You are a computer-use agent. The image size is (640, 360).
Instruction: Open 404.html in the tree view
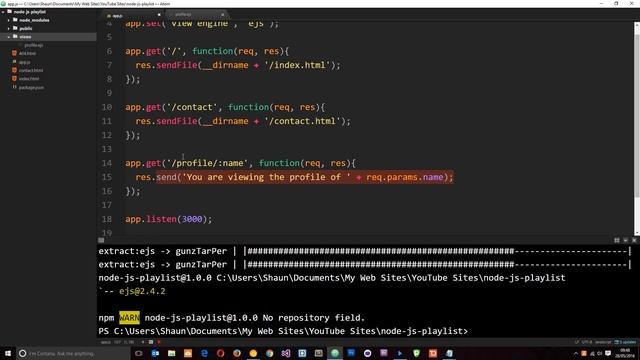pyautogui.click(x=27, y=53)
